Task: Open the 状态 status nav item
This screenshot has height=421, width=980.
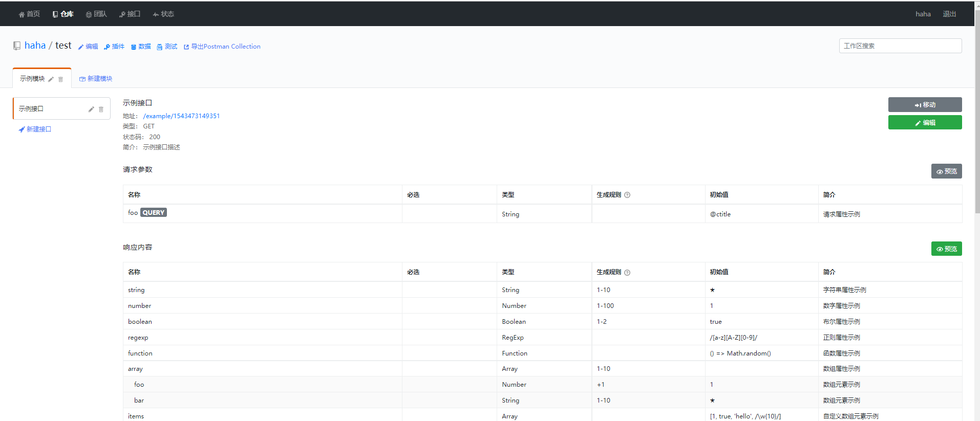Action: click(x=163, y=14)
